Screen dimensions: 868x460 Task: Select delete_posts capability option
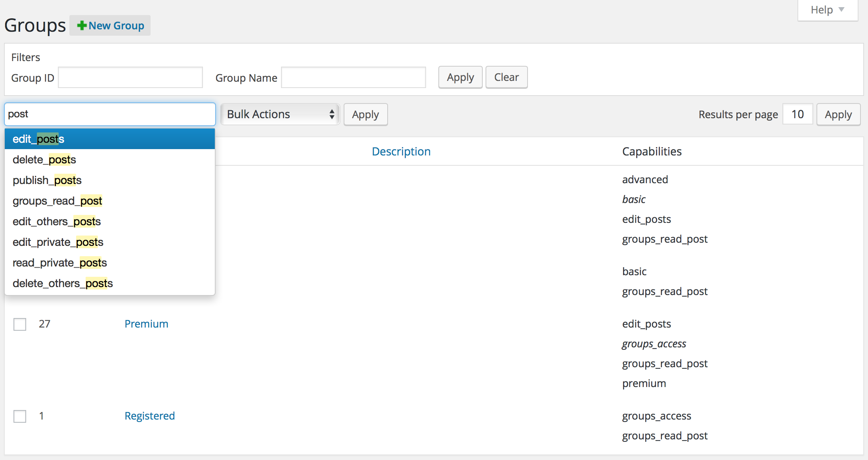pos(44,160)
